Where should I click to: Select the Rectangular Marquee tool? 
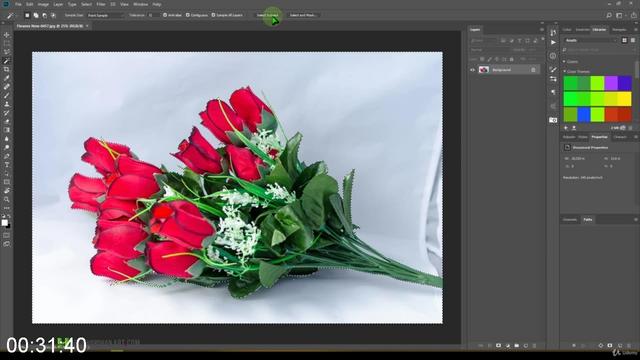pos(7,44)
